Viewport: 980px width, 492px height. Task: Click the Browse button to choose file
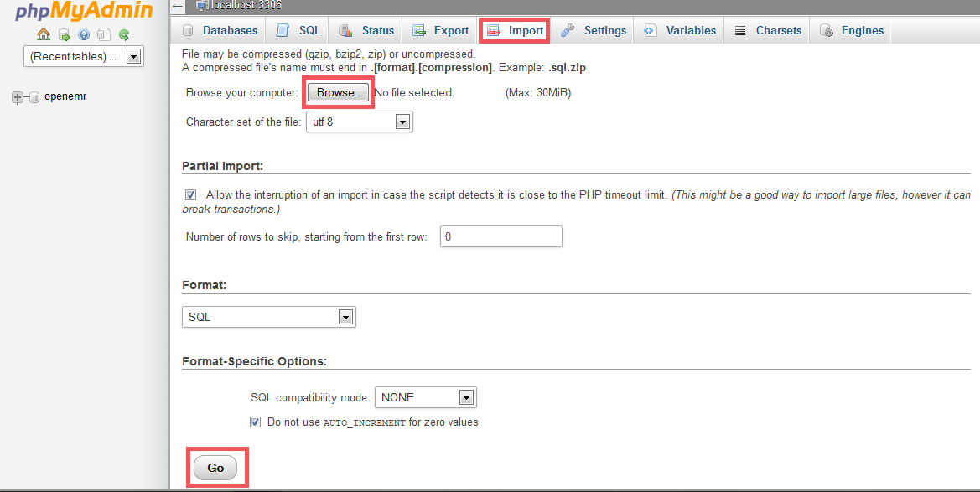coord(338,92)
